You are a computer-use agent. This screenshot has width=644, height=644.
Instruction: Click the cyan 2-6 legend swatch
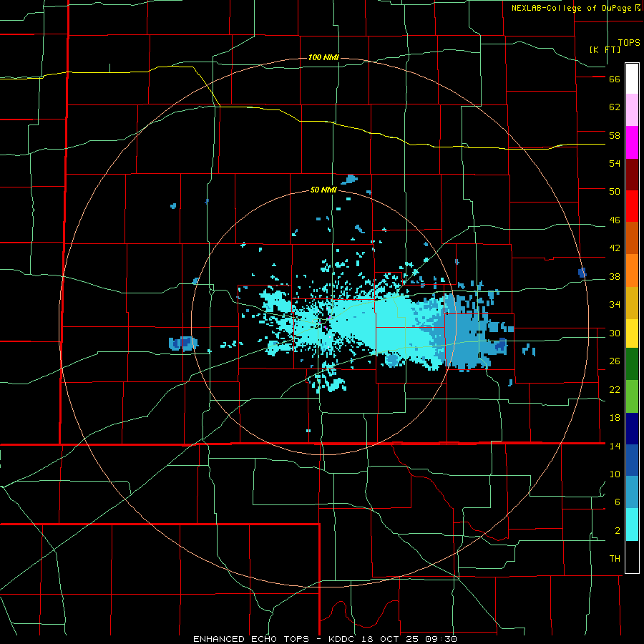pyautogui.click(x=632, y=525)
